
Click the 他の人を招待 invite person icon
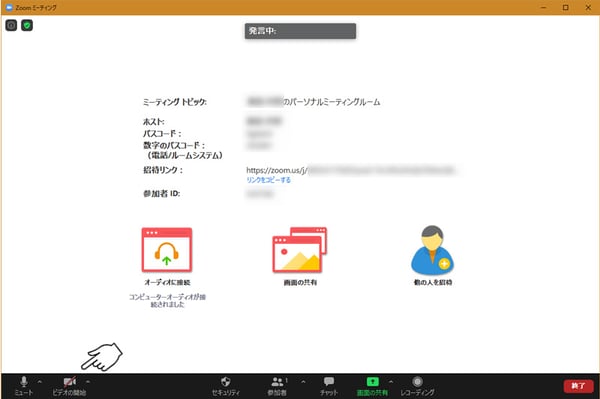point(432,250)
